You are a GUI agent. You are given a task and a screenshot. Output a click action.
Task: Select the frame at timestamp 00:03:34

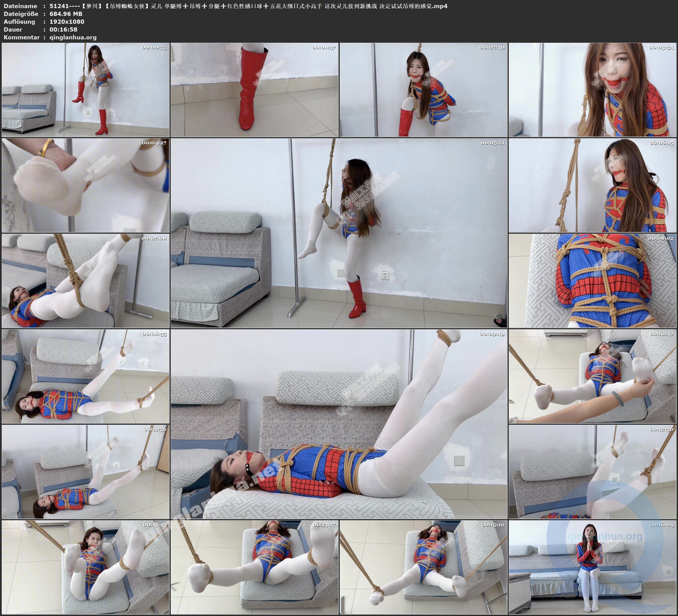(x=593, y=90)
